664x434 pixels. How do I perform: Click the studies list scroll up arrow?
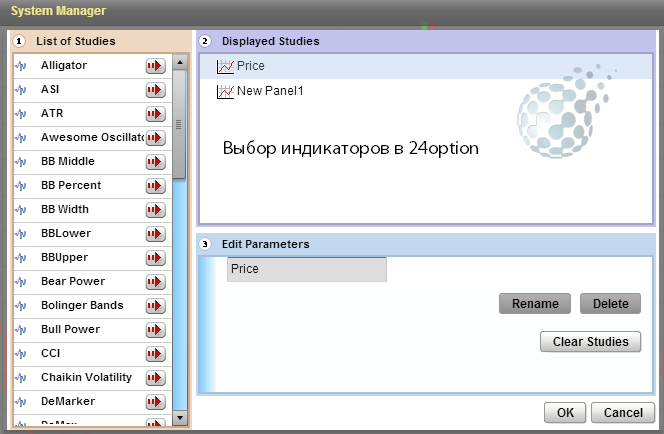[180, 63]
